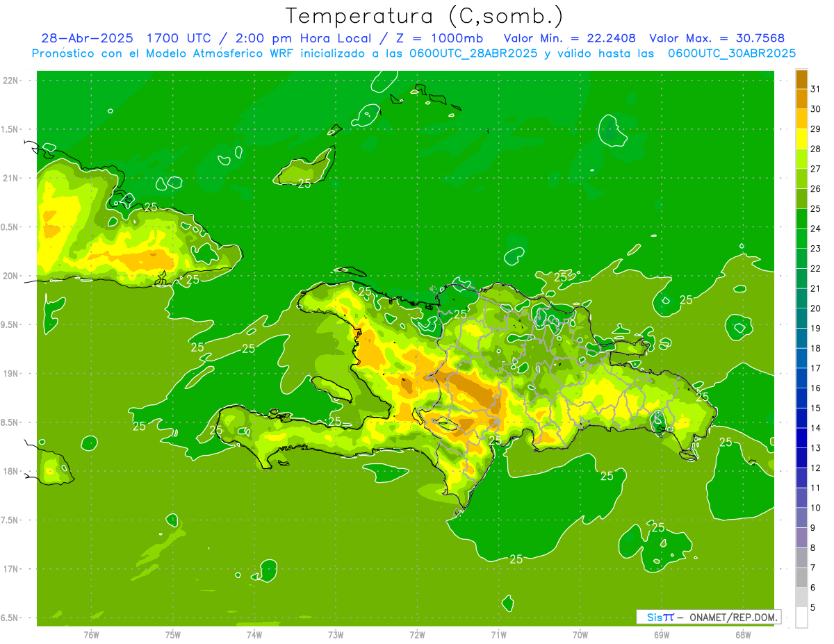
Task: Pick the gray legend color between 6 and 7
Action: (x=801, y=577)
